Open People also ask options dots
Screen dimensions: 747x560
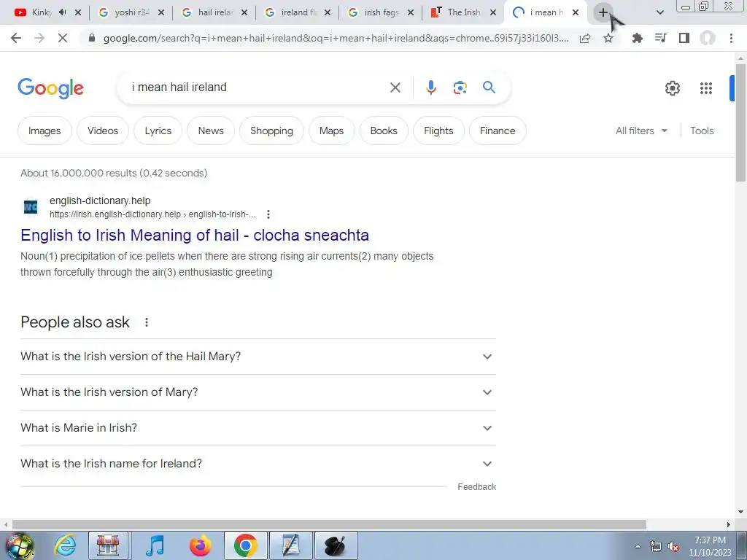[147, 322]
